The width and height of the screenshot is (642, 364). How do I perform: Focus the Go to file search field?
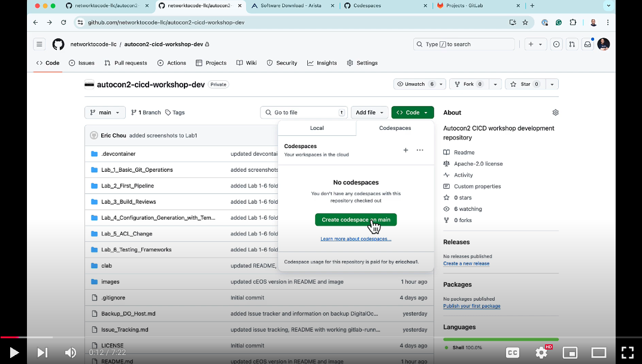click(x=304, y=113)
